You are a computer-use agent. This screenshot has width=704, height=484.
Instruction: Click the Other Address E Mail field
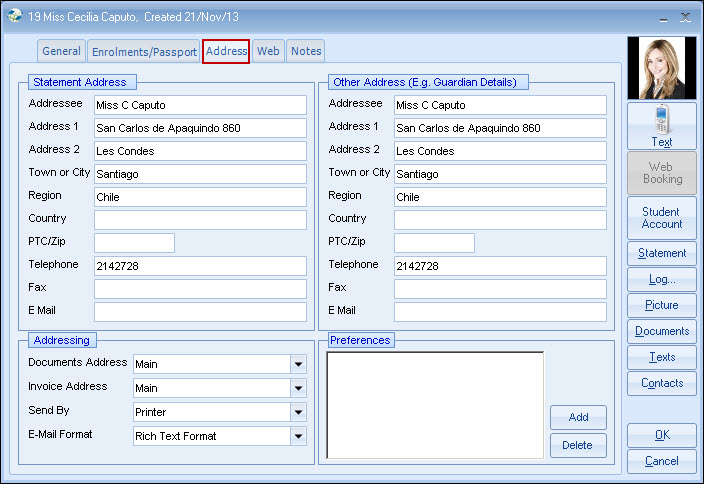pos(500,312)
